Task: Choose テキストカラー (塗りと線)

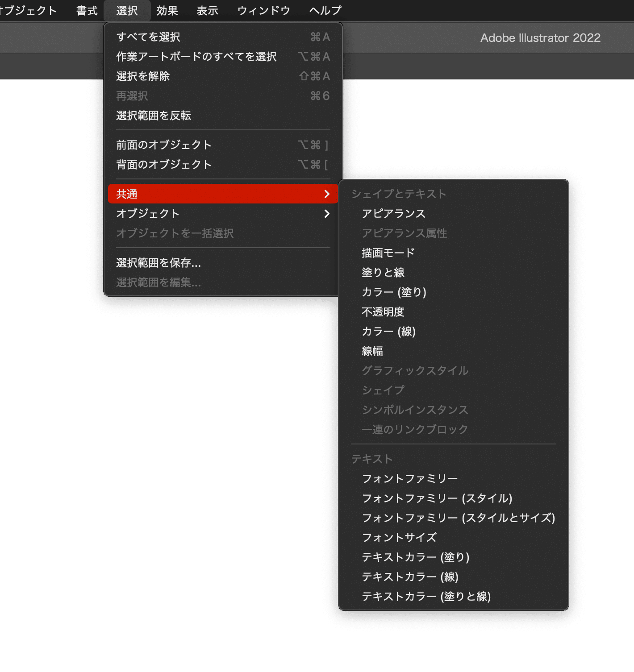Action: tap(454, 597)
